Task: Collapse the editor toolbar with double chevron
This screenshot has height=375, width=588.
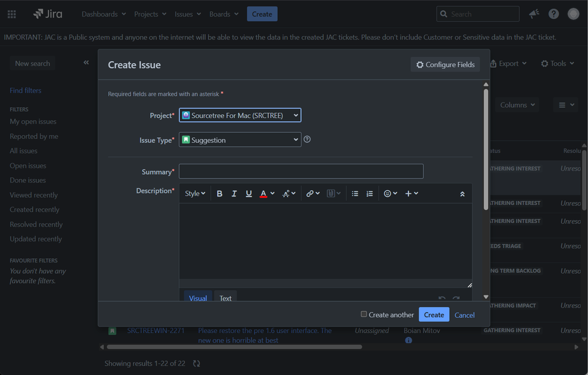Action: click(463, 194)
